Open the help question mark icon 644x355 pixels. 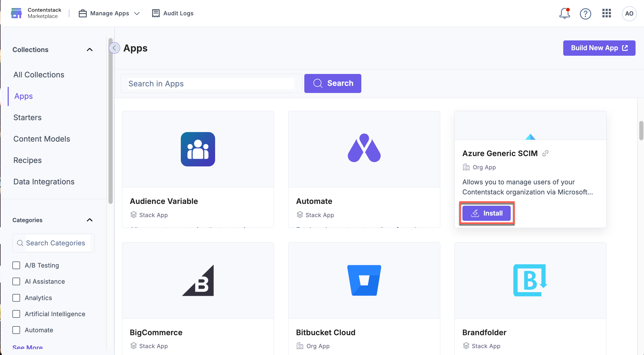(x=585, y=13)
